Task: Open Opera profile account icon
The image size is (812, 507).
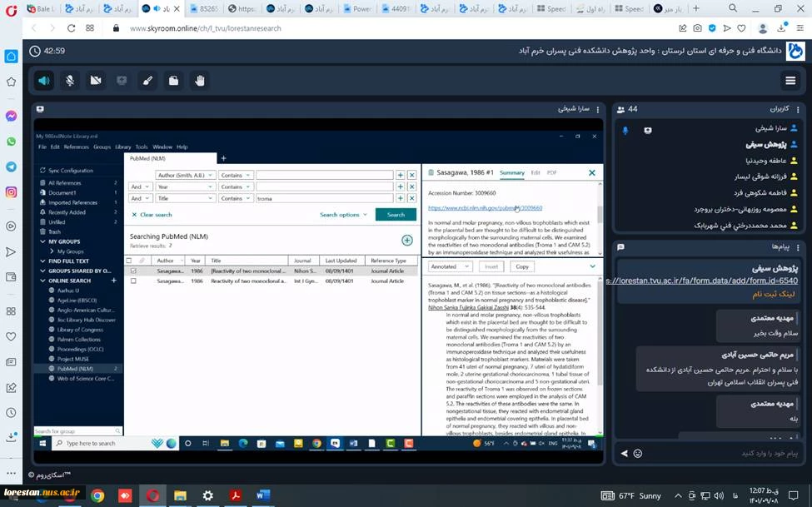Action: [x=762, y=28]
